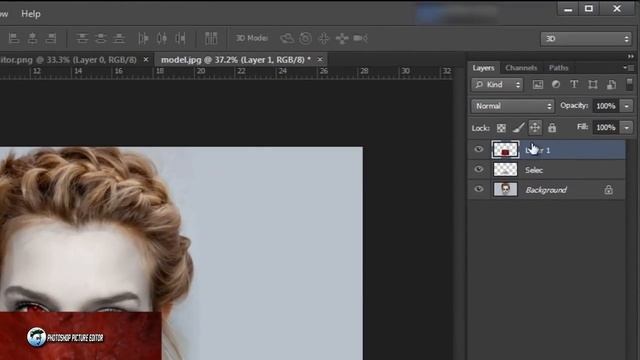The height and width of the screenshot is (360, 640).
Task: Open Layers panel flyout menu
Action: point(629,68)
